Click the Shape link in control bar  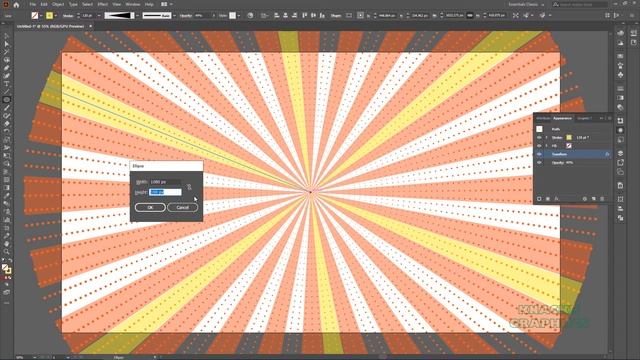click(x=336, y=16)
